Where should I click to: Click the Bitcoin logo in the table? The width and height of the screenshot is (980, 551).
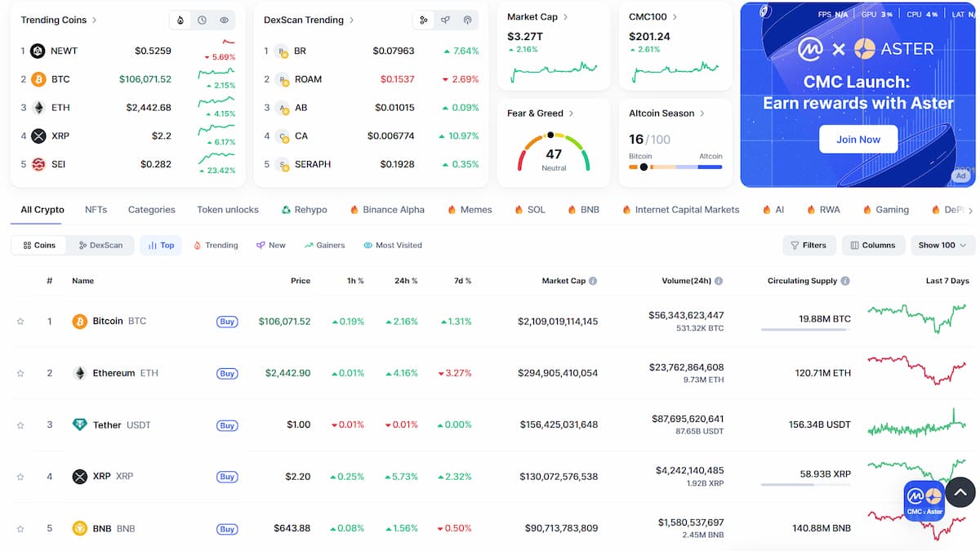pyautogui.click(x=79, y=322)
